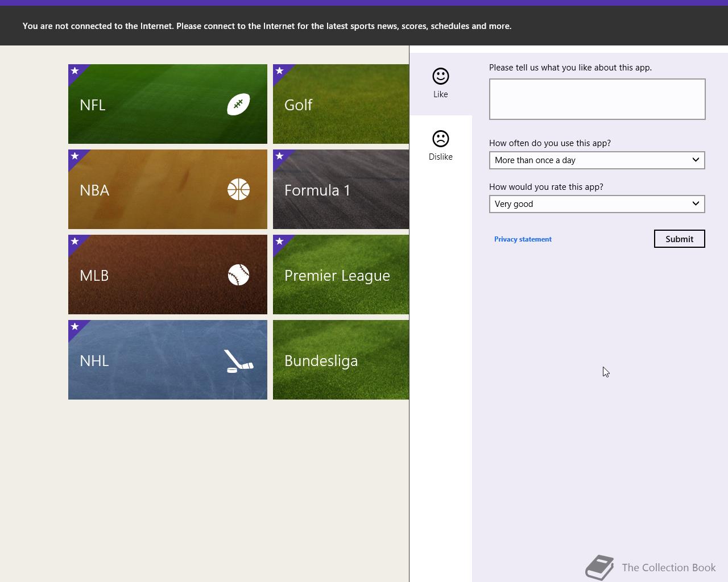This screenshot has height=582, width=728.
Task: Toggle the favorite star on the NBA tile
Action: click(75, 156)
